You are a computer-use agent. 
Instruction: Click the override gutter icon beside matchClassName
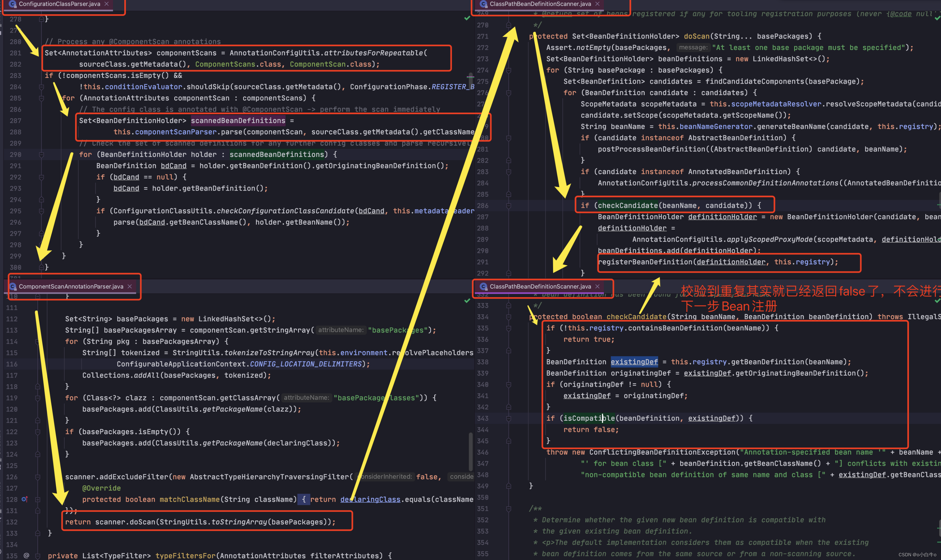click(25, 499)
